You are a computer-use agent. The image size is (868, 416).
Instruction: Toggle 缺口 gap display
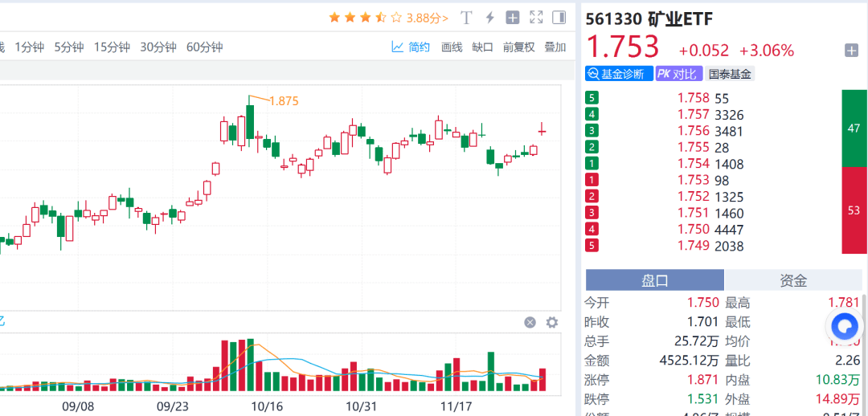click(482, 47)
